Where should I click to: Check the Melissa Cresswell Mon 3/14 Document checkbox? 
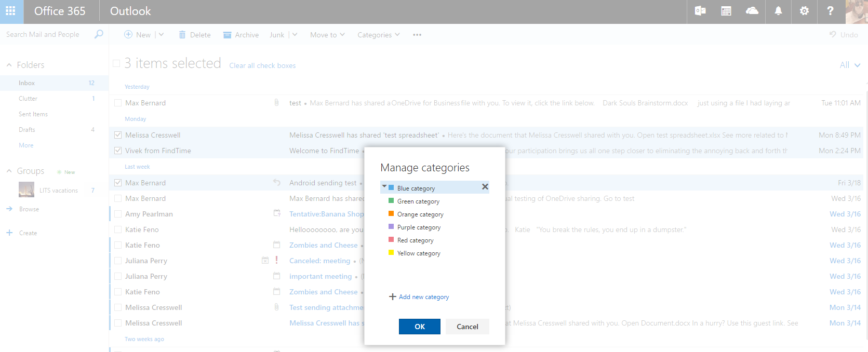pyautogui.click(x=118, y=323)
